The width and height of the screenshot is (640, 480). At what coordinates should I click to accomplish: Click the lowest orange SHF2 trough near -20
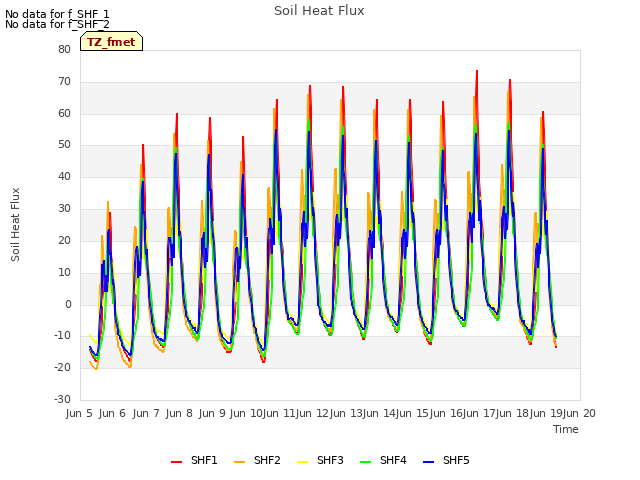96,369
